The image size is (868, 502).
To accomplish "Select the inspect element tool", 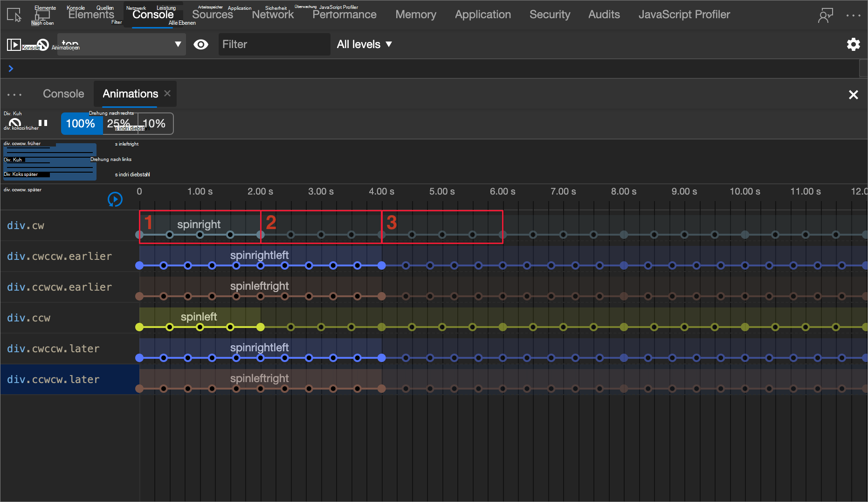I will [13, 14].
